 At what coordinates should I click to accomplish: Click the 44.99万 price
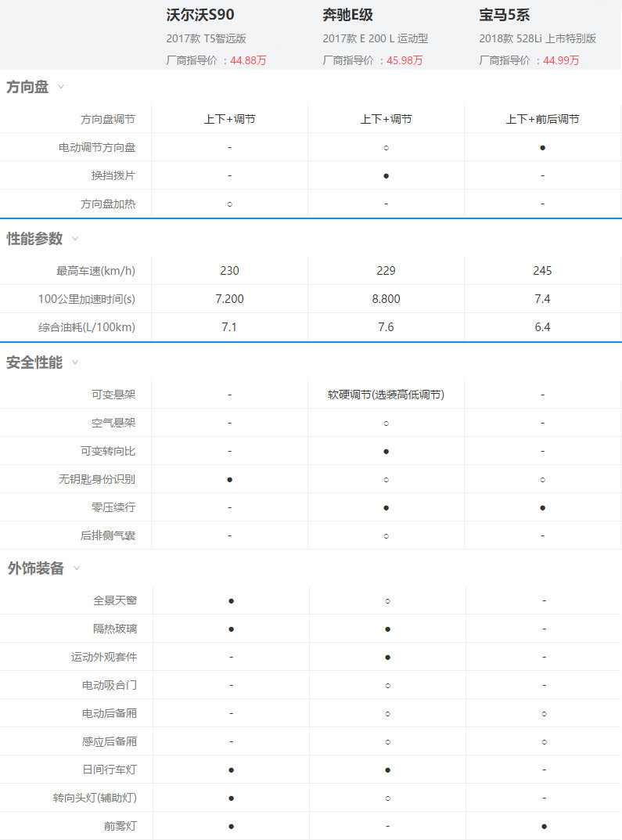click(x=561, y=60)
